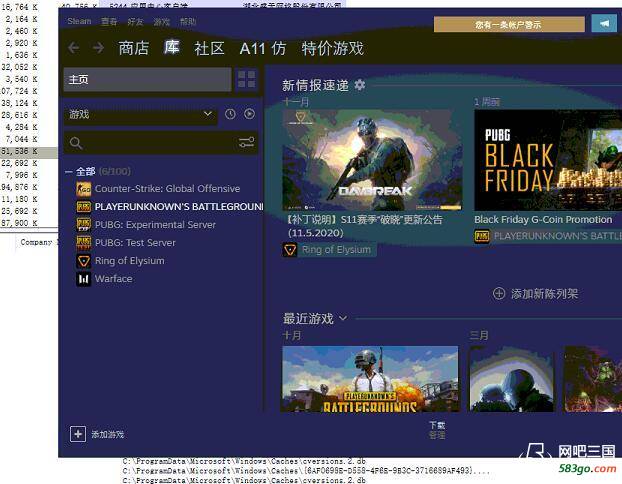The image size is (622, 484).
Task: Click Warface game icon
Action: click(x=83, y=279)
